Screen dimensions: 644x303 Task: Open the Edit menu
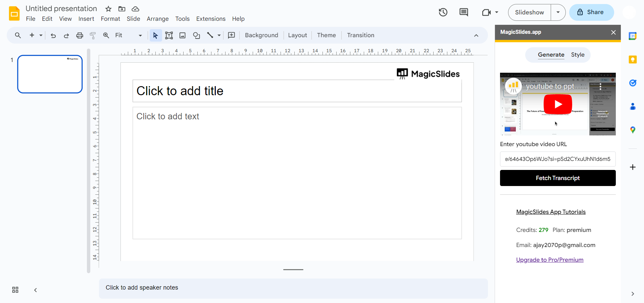pos(47,19)
